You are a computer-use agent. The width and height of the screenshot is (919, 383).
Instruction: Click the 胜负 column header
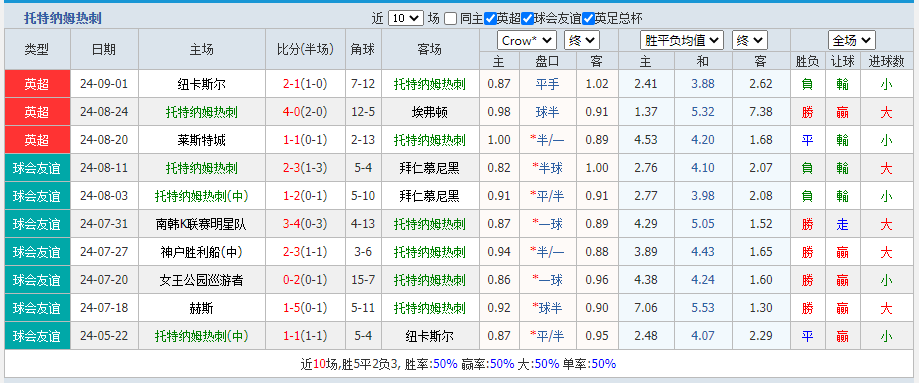pyautogui.click(x=808, y=61)
